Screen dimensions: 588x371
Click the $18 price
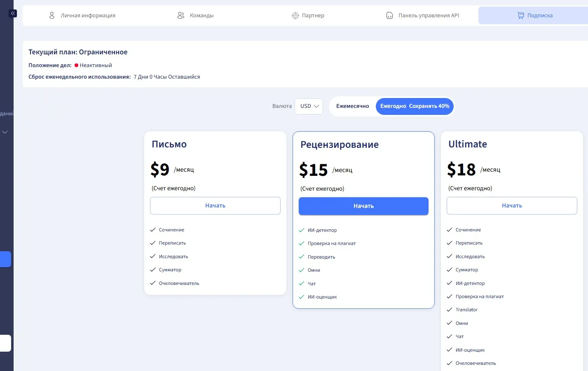461,169
